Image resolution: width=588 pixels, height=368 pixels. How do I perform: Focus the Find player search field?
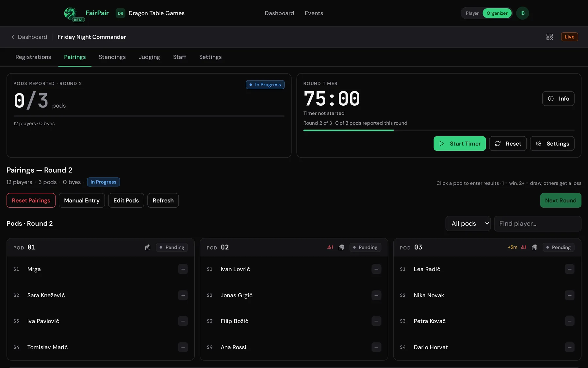coord(537,223)
